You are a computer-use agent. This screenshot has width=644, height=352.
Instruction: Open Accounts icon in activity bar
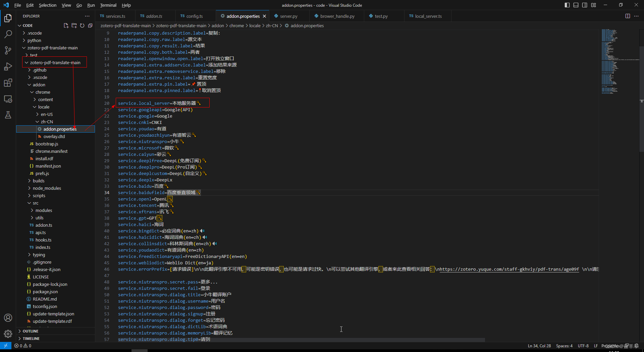(x=8, y=318)
